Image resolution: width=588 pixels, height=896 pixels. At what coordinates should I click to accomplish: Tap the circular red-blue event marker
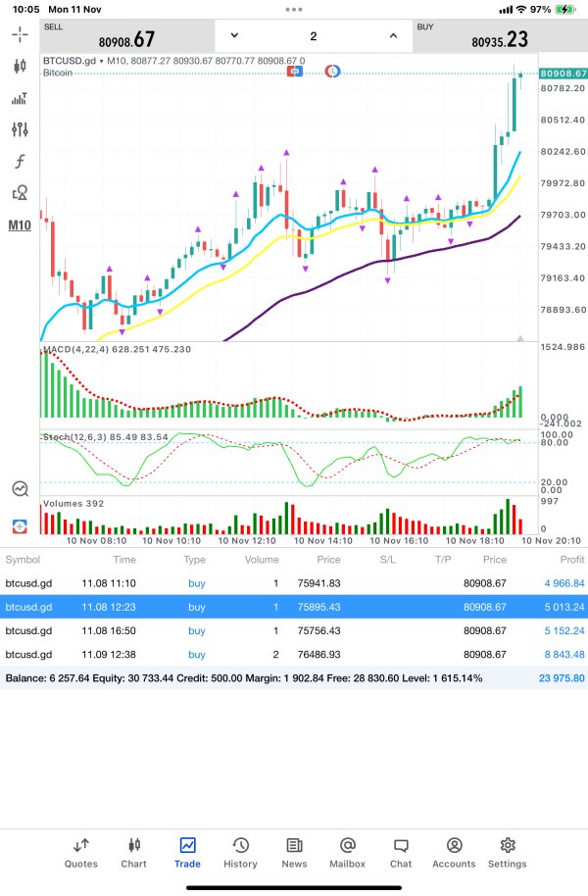tap(332, 72)
